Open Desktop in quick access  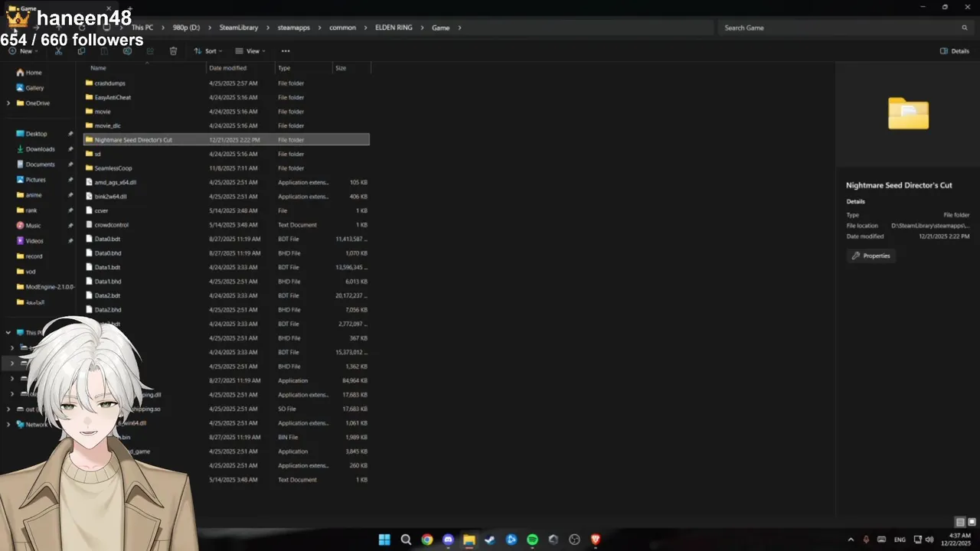(31, 134)
